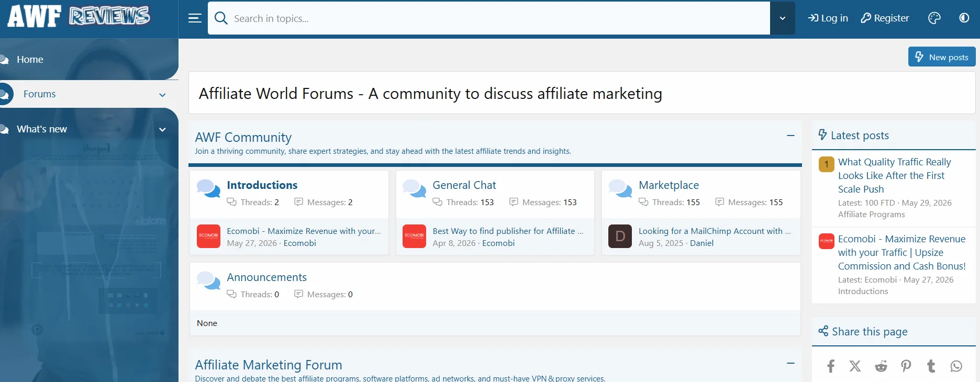This screenshot has width=980, height=382.
Task: Click Ecomobi avatar under Introductions
Action: pos(208,237)
